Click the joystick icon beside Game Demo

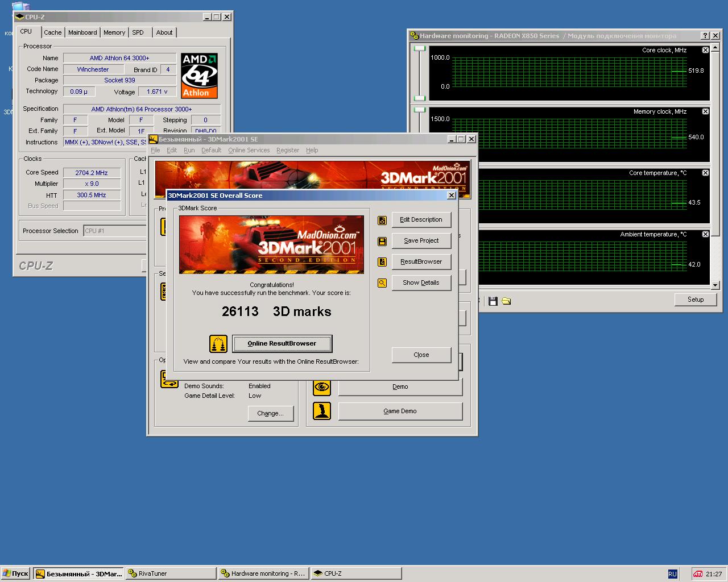coord(322,411)
